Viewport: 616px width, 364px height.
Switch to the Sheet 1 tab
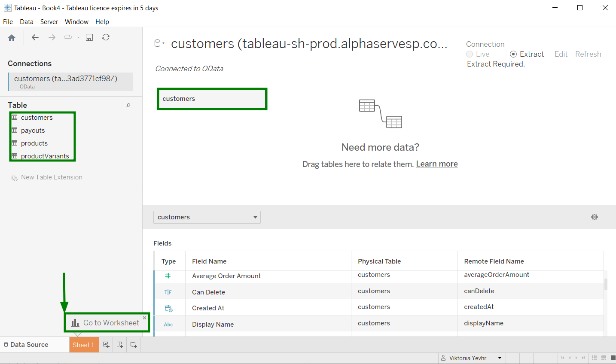click(x=83, y=345)
